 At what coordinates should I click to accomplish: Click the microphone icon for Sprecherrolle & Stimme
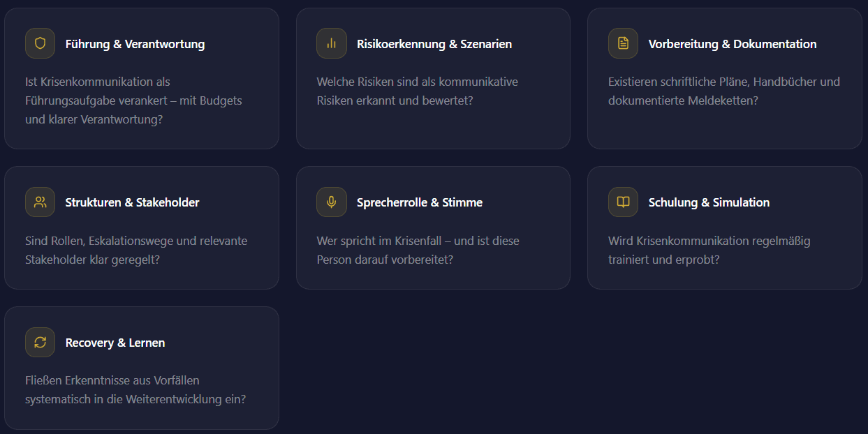pyautogui.click(x=332, y=202)
